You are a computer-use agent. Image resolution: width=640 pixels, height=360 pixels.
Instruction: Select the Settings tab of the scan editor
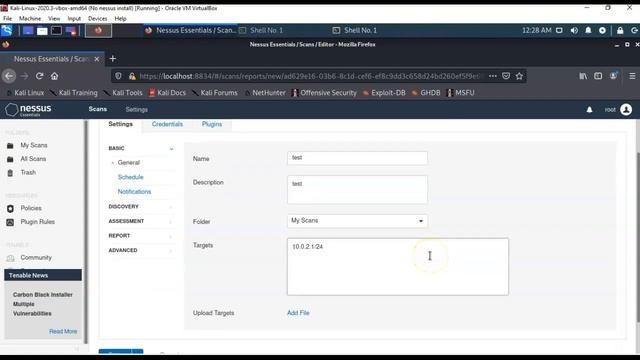(x=120, y=124)
